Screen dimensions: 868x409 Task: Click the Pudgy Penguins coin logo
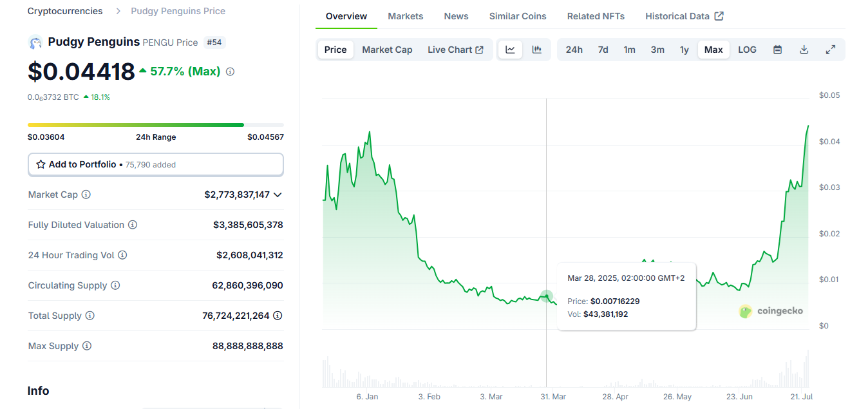pyautogui.click(x=35, y=43)
